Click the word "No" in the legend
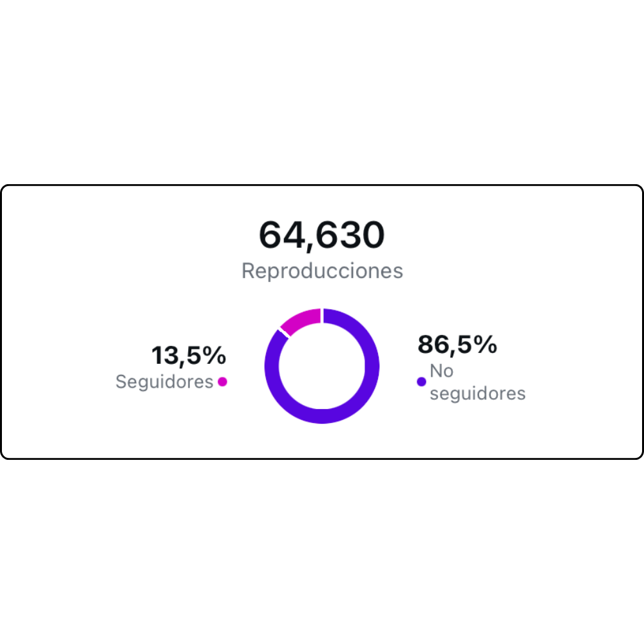 coord(441,372)
